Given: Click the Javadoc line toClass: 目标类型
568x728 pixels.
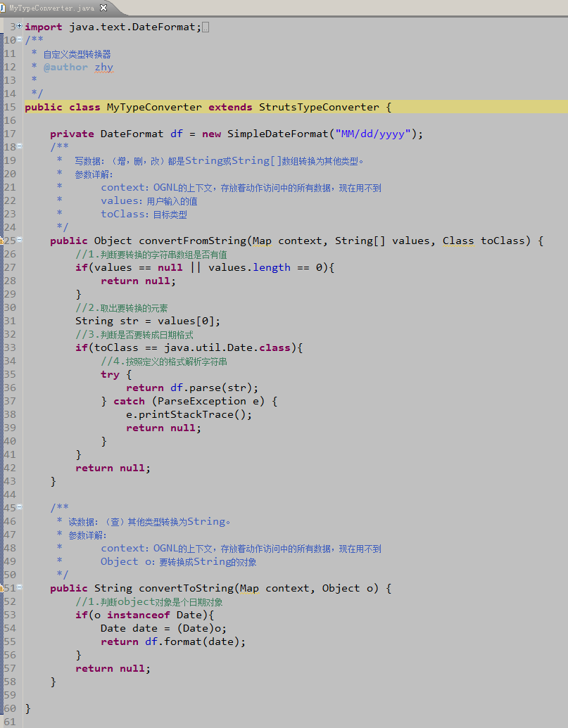Looking at the screenshot, I should [144, 214].
